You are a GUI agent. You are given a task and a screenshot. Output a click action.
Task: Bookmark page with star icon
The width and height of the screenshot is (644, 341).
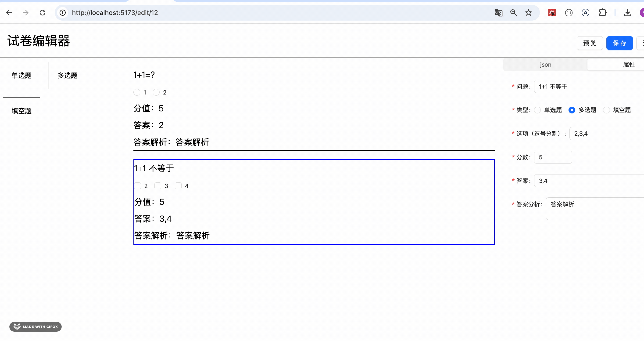[528, 12]
